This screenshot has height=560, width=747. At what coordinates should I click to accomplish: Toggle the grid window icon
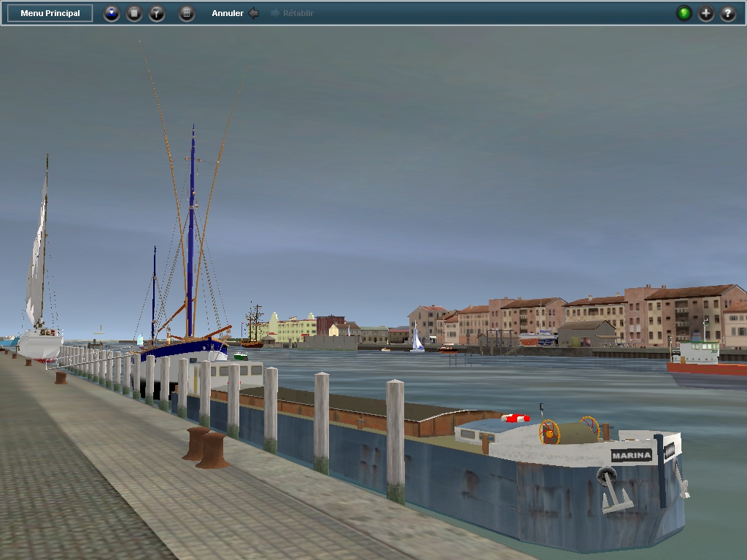(x=187, y=13)
